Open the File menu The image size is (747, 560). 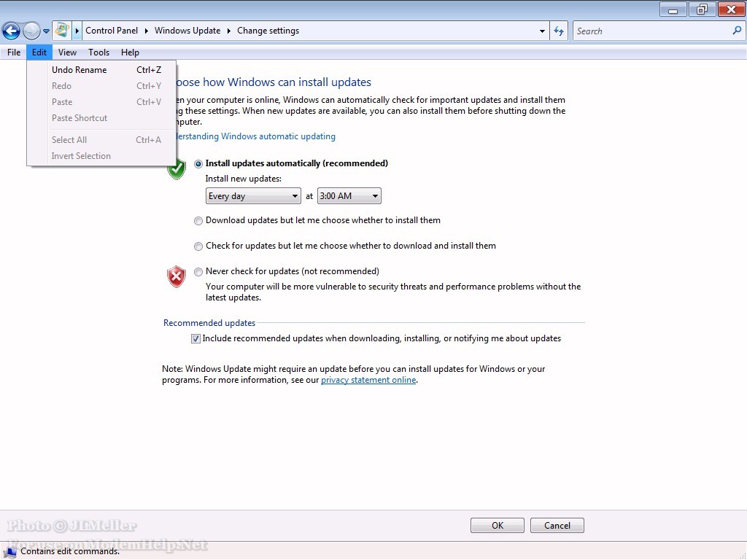(14, 52)
